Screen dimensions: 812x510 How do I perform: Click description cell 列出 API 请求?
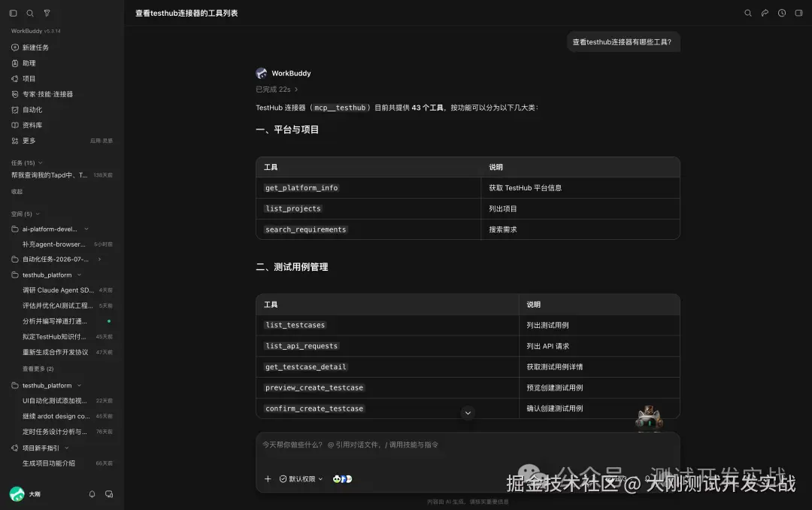tap(548, 346)
